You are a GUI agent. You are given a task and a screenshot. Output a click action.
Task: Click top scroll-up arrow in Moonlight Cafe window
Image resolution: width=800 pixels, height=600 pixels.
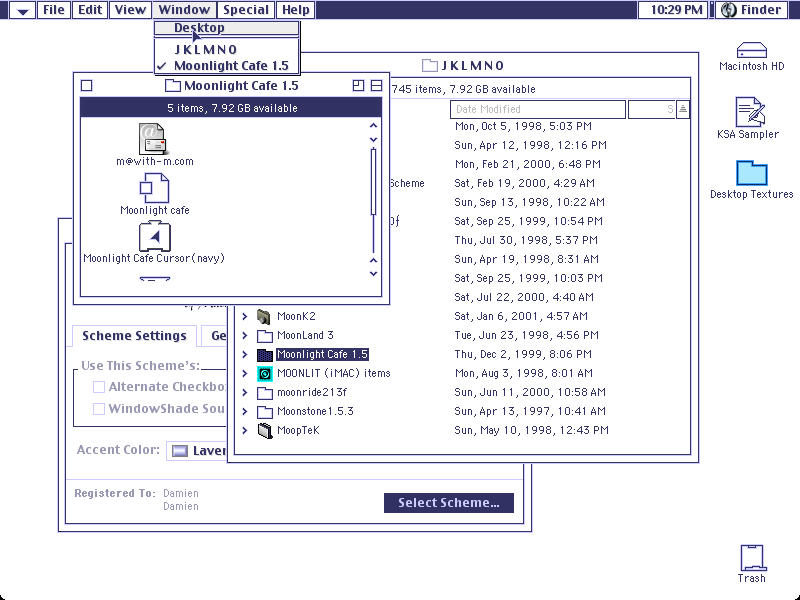(x=373, y=126)
